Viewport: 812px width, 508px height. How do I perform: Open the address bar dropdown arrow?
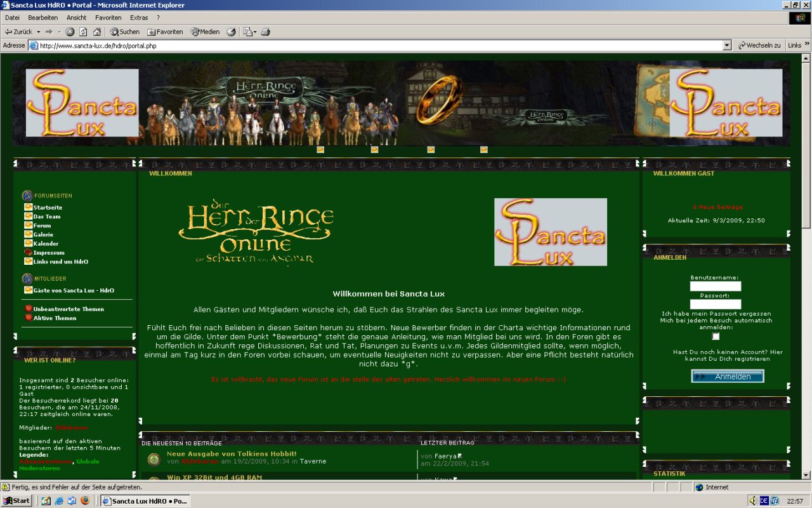727,46
